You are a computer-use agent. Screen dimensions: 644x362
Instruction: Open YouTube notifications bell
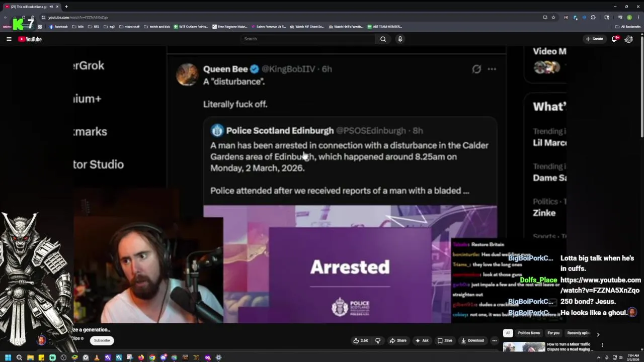(x=614, y=39)
